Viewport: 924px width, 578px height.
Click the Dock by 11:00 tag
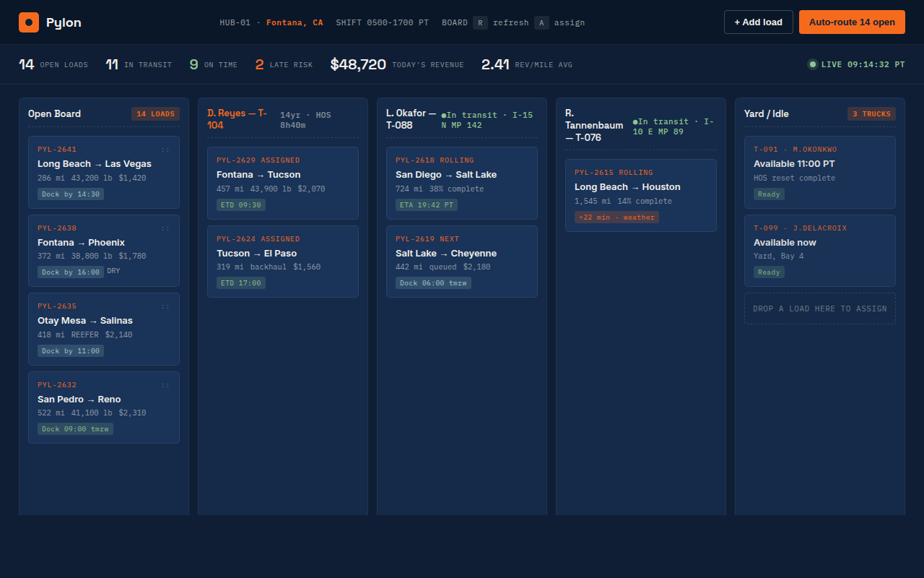(x=71, y=350)
